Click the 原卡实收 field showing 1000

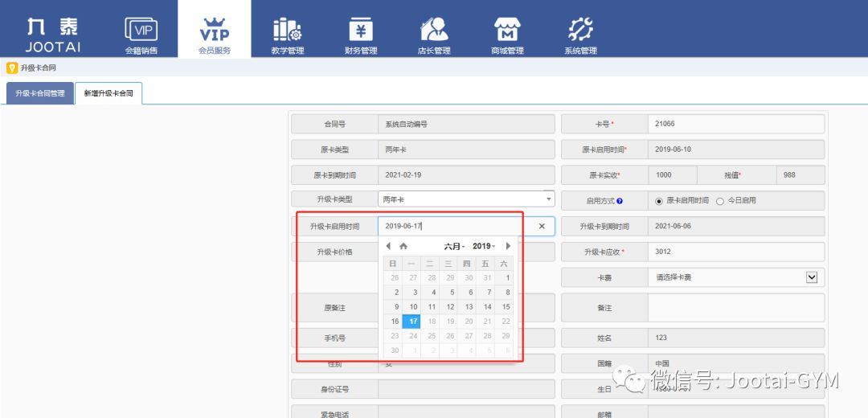pyautogui.click(x=673, y=175)
